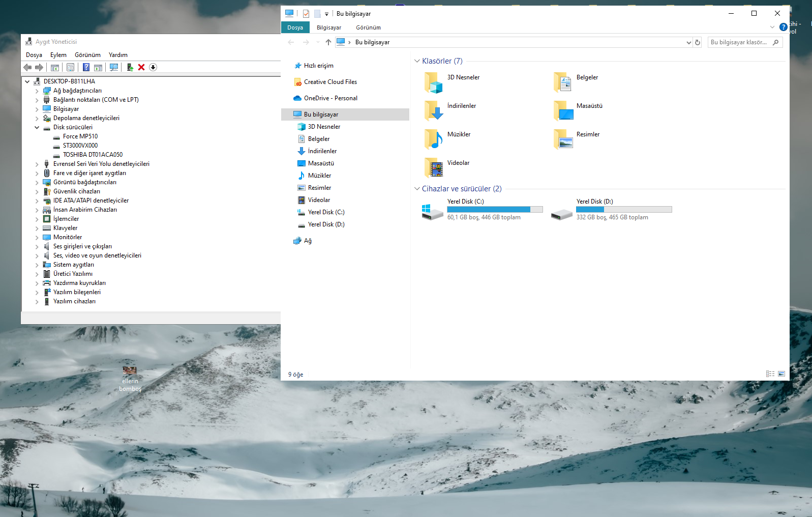Expand İşlemciler node
This screenshot has height=517, width=812.
click(37, 219)
